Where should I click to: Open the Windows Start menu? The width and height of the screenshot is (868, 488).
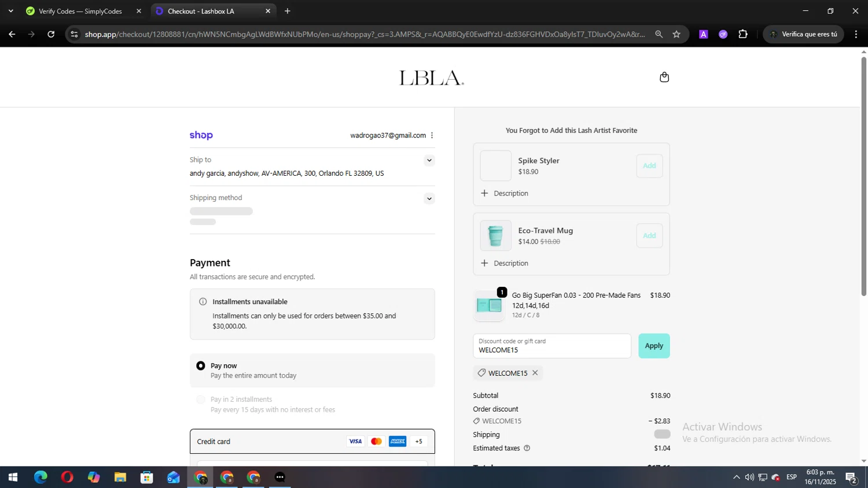tap(13, 477)
